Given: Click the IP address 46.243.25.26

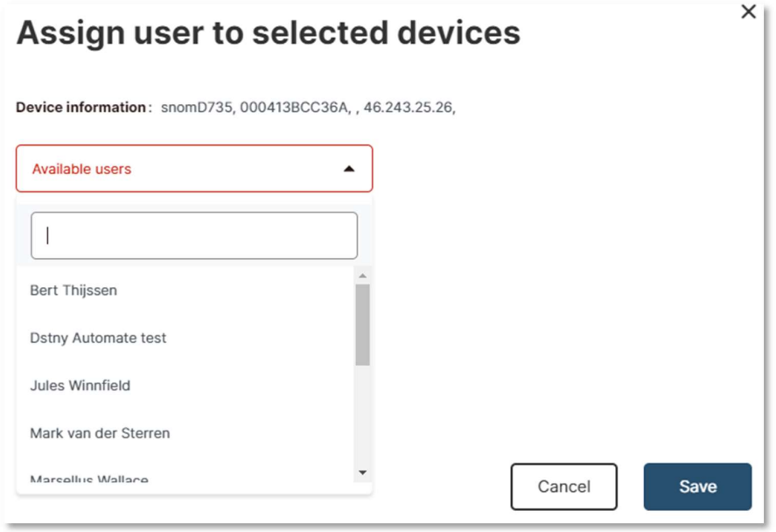Looking at the screenshot, I should 409,108.
